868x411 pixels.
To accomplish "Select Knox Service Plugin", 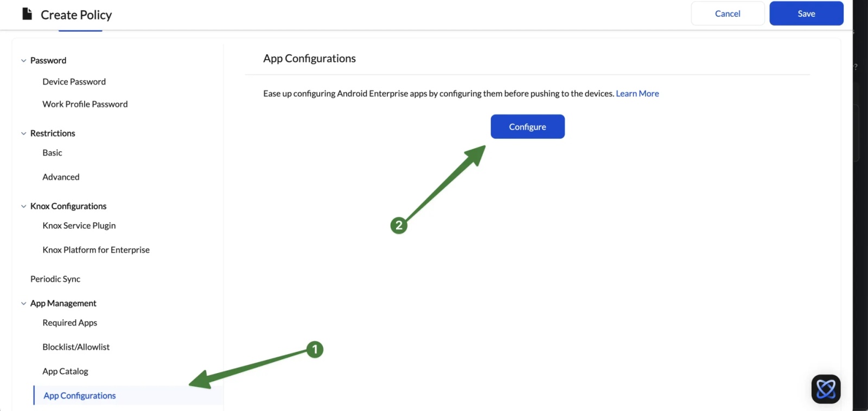I will (79, 226).
